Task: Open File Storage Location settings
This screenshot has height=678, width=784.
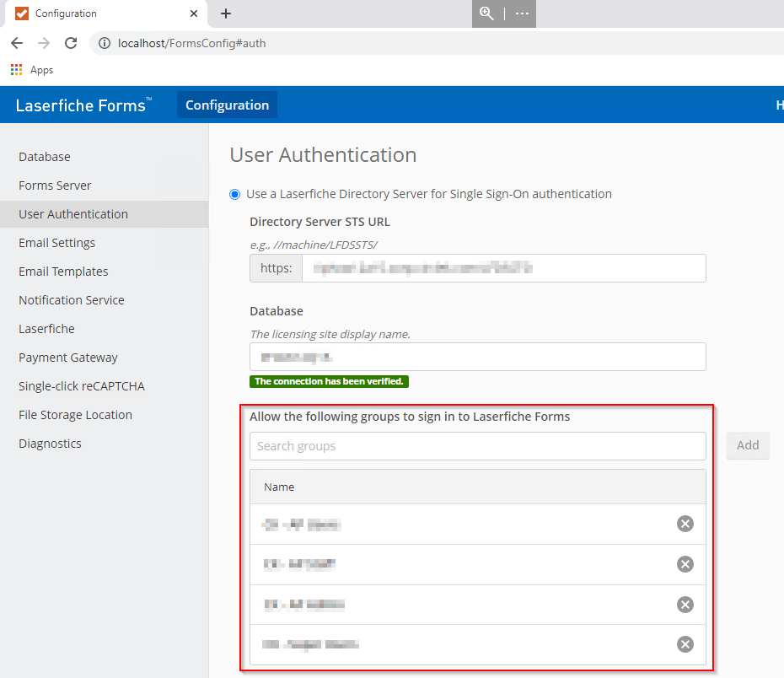Action: pos(104,415)
